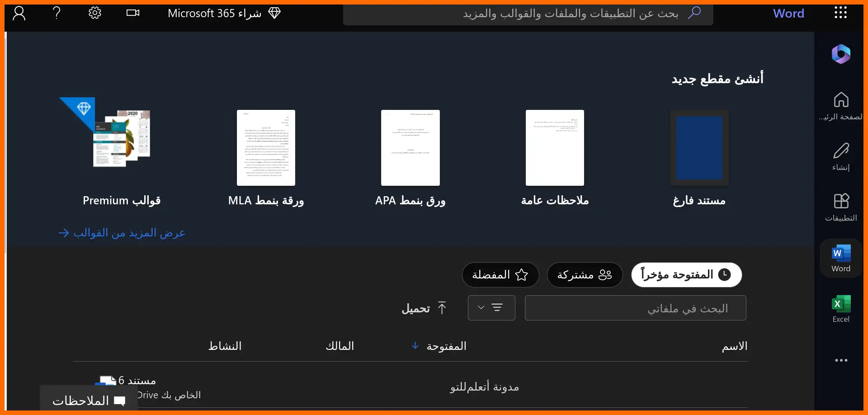Open file مدونة أتعلملنتو
This screenshot has height=415, width=868.
click(x=485, y=387)
